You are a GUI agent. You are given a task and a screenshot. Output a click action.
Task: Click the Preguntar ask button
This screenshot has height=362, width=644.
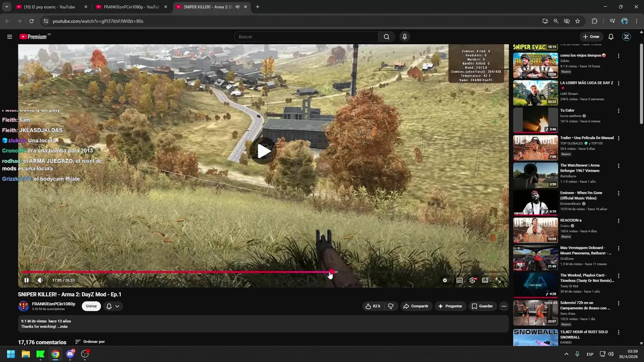[x=450, y=306]
